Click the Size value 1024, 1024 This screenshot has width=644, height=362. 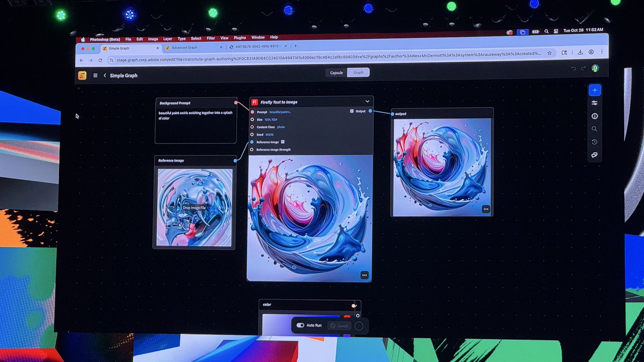coord(271,119)
